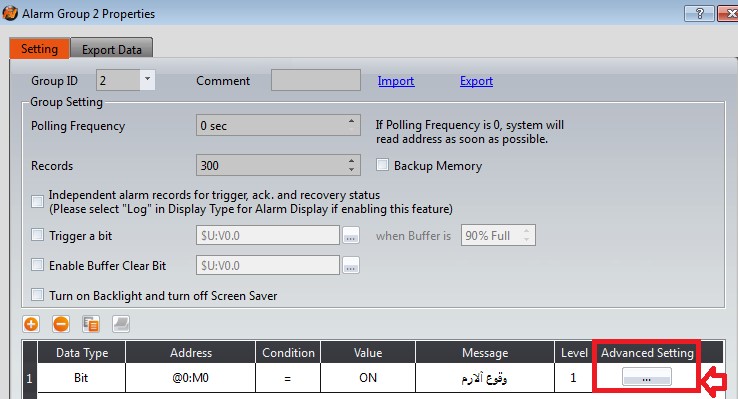Click the Trigger a bit address field
The height and width of the screenshot is (399, 738).
(x=268, y=235)
